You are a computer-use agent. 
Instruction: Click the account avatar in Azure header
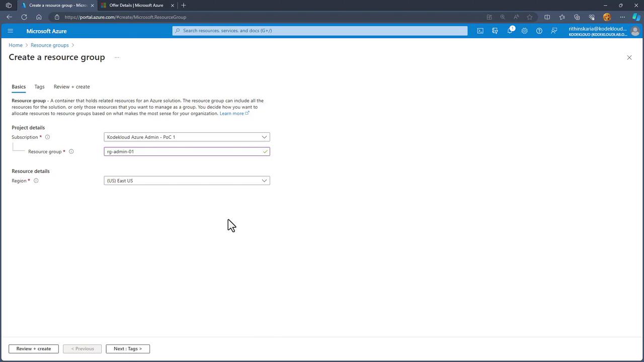click(x=635, y=31)
